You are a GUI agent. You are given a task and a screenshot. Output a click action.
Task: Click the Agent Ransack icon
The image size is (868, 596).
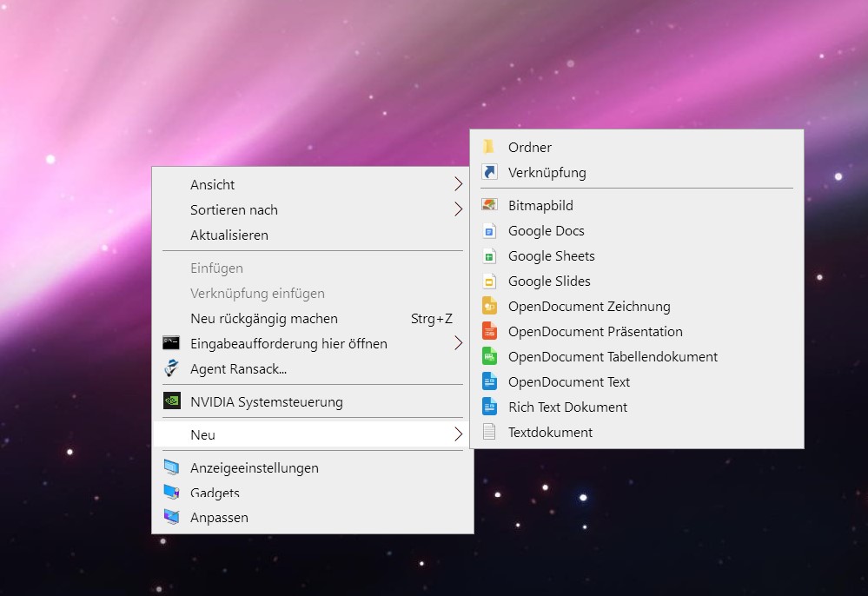172,368
